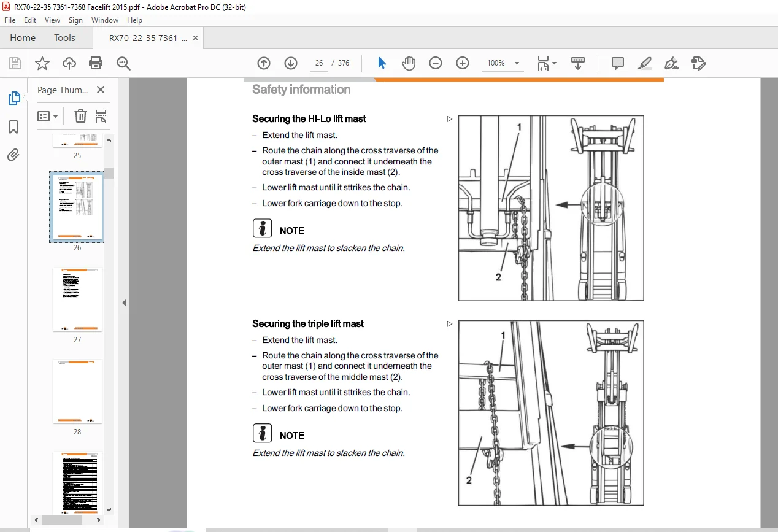Open the Attachments paperclip panel
Viewport: 778px width, 532px height.
[x=13, y=155]
